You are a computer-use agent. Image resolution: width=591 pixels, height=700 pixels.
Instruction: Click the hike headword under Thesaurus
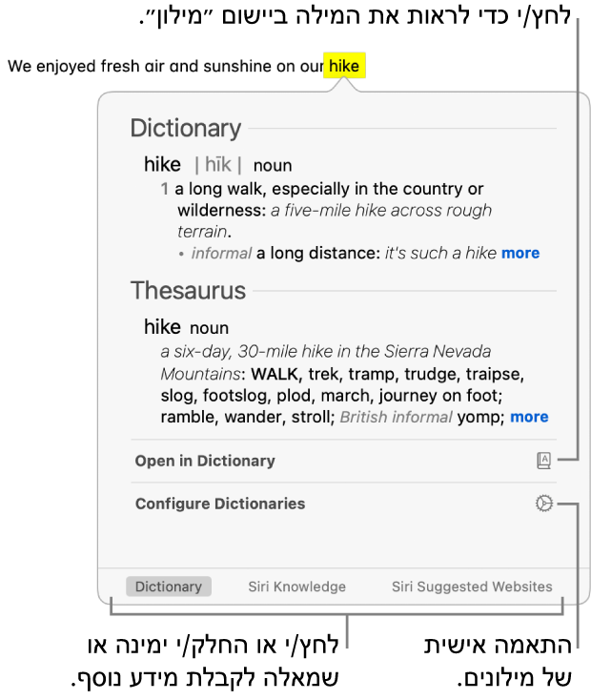[162, 327]
